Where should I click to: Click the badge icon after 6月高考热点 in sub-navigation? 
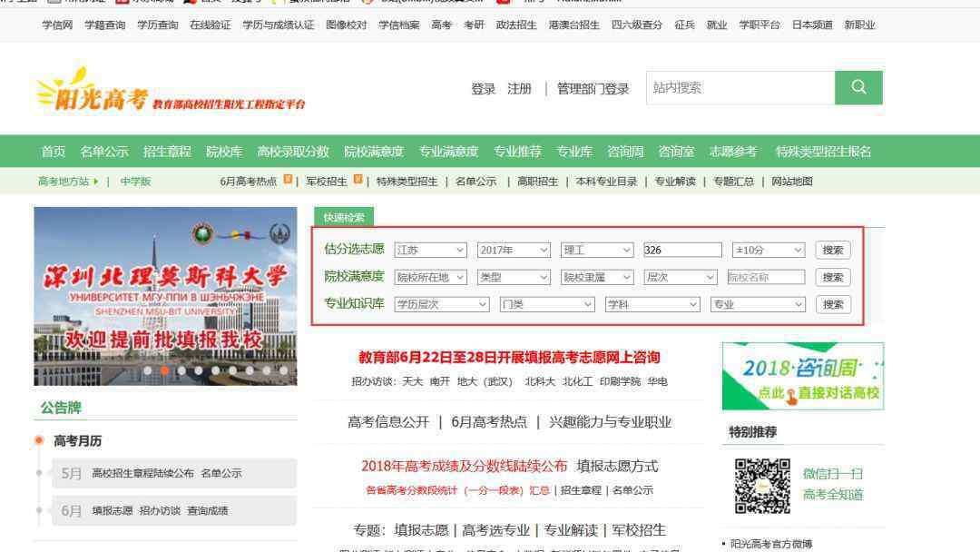(288, 180)
